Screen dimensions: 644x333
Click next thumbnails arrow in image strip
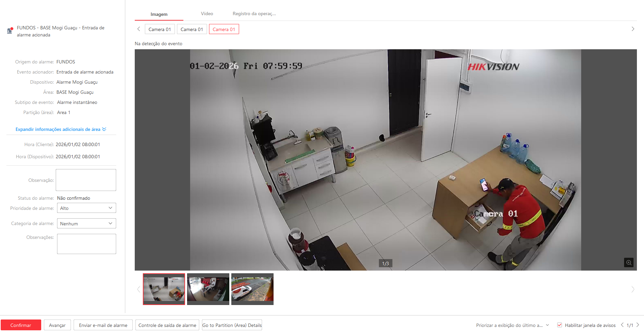pos(633,289)
